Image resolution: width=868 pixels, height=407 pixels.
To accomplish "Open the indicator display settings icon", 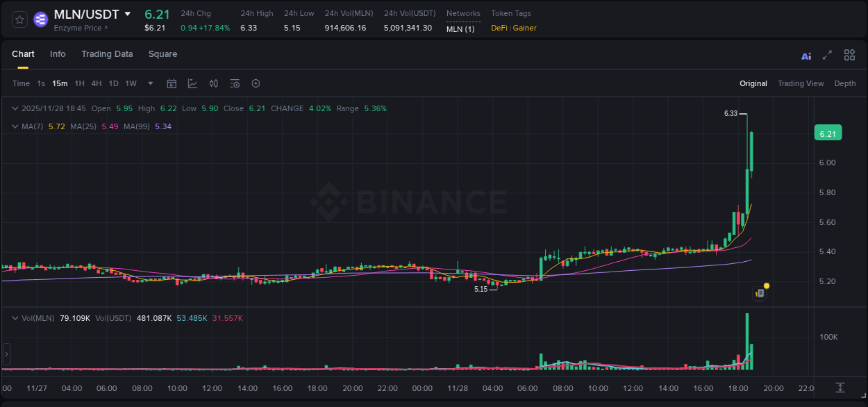I will pos(234,83).
